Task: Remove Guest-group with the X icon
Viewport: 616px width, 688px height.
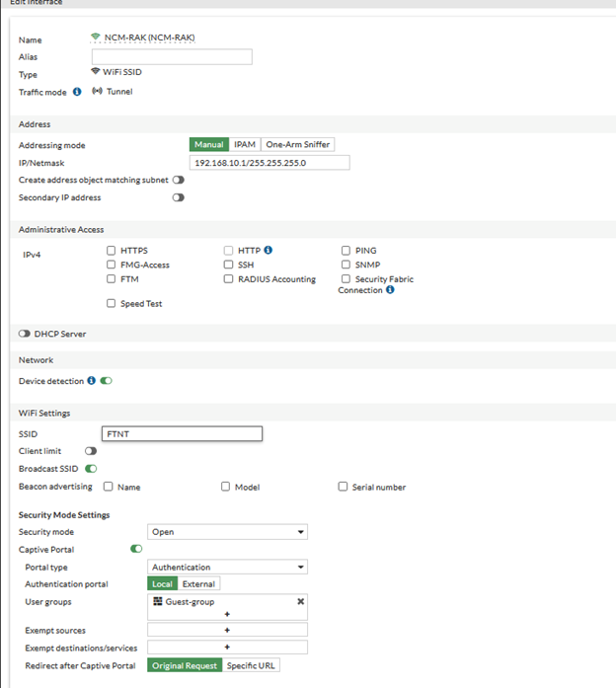Action: pyautogui.click(x=301, y=601)
